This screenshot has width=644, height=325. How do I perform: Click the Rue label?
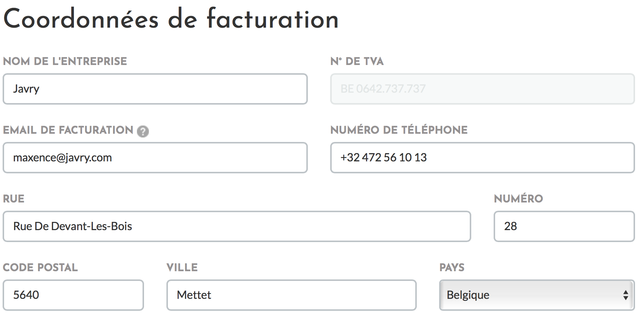[14, 199]
